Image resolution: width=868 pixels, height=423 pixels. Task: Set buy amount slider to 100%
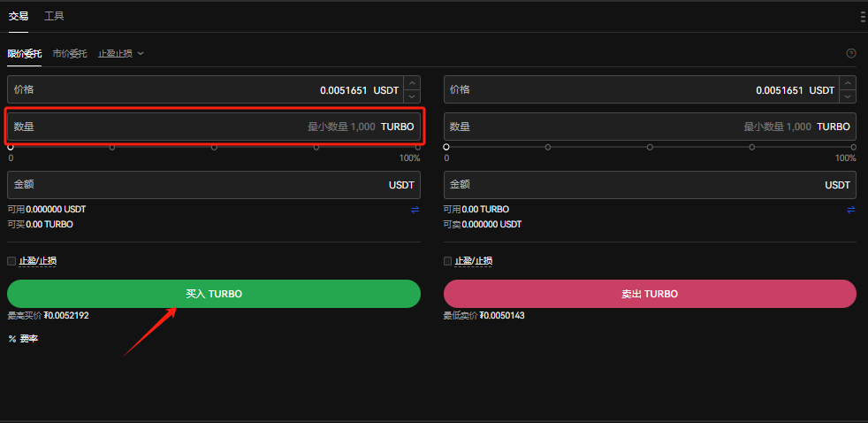[x=418, y=147]
